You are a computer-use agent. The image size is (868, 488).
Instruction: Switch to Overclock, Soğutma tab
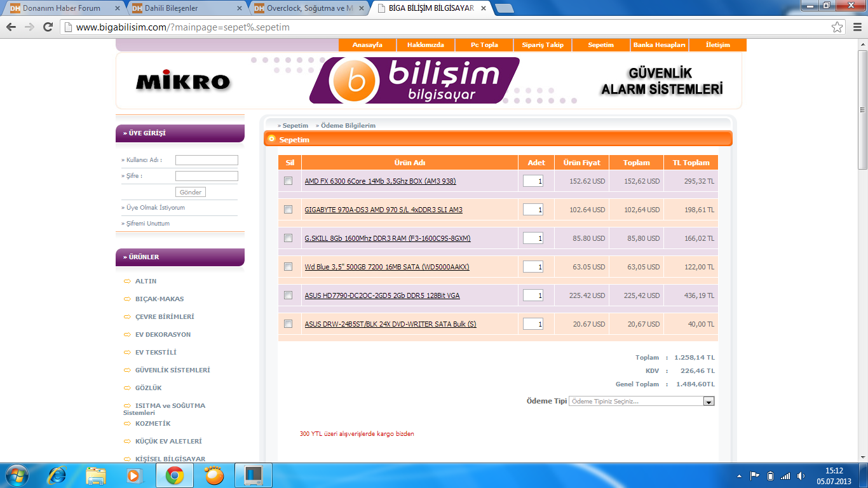tap(306, 8)
